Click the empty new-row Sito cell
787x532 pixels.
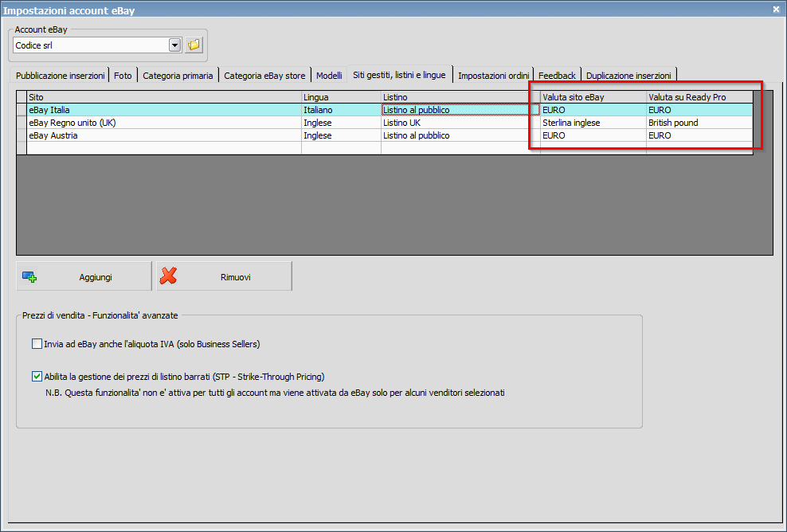click(x=164, y=148)
